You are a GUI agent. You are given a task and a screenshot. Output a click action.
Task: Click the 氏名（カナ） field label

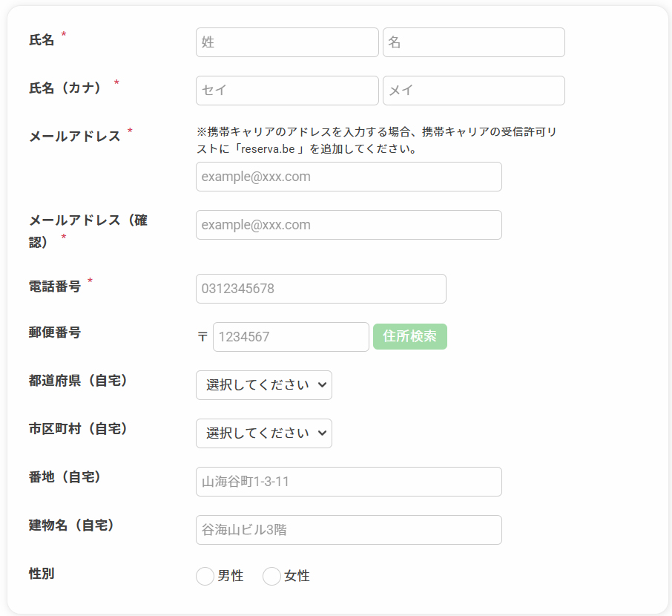pyautogui.click(x=65, y=88)
